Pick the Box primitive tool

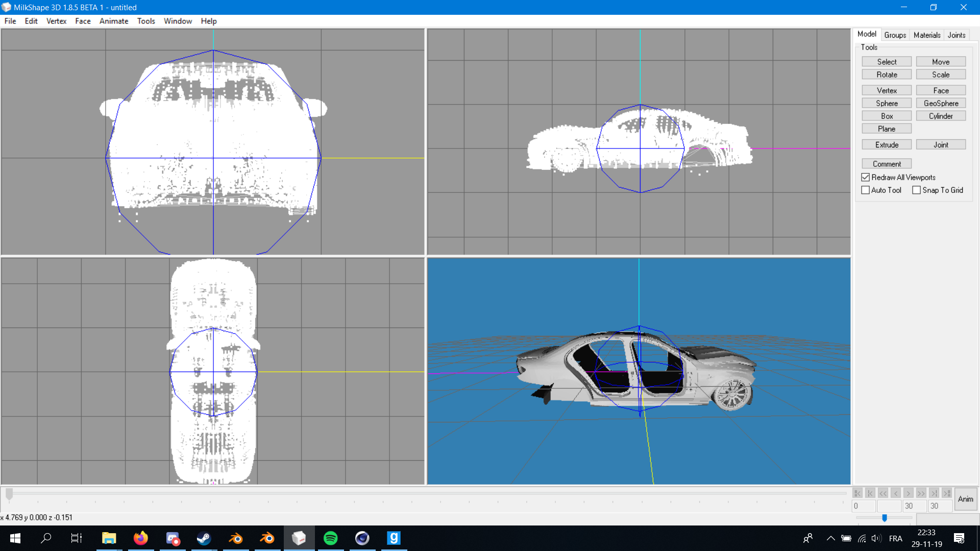(887, 116)
